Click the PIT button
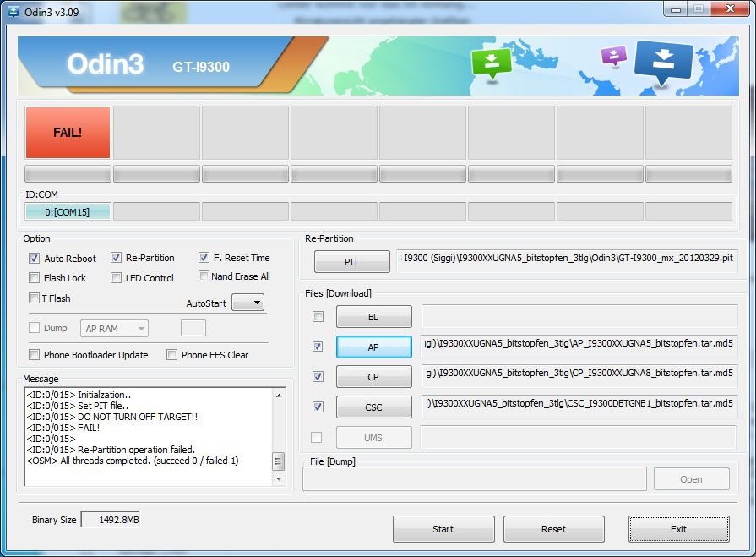This screenshot has height=557, width=756. (352, 262)
